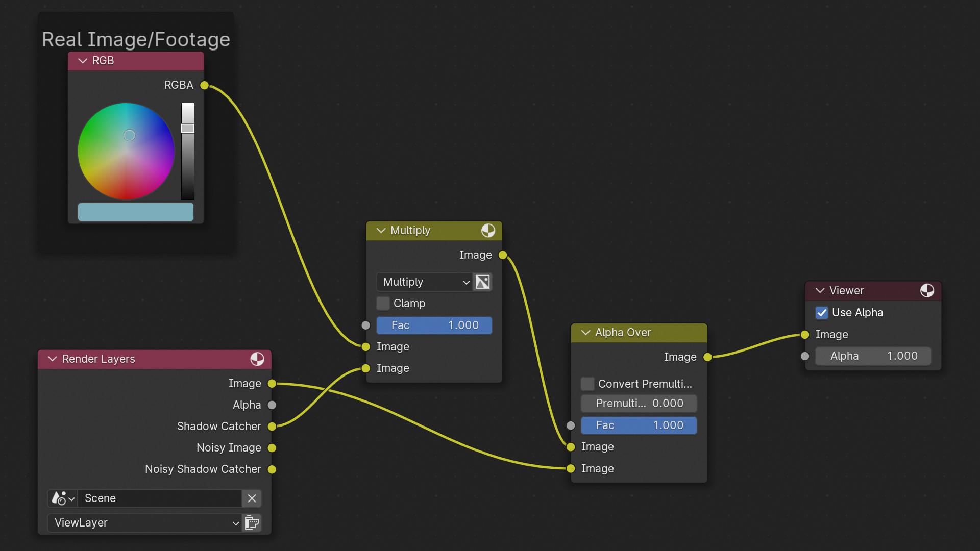Image resolution: width=980 pixels, height=551 pixels.
Task: Enable the Clamp checkbox
Action: [x=383, y=304]
